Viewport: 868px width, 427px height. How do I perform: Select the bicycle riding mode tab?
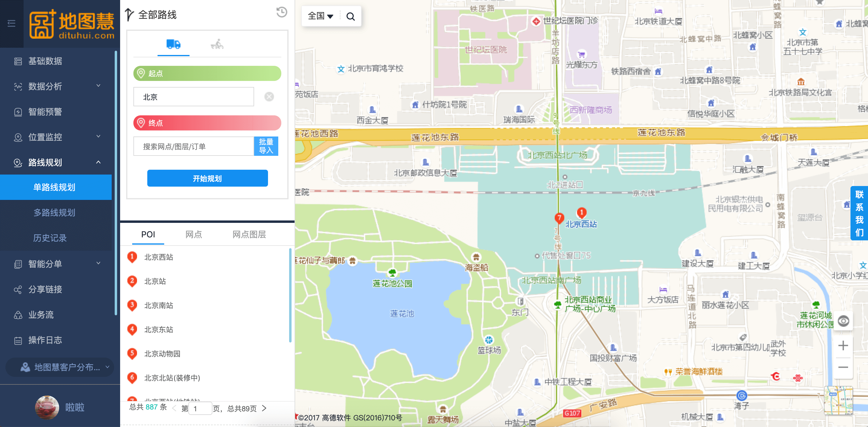217,44
